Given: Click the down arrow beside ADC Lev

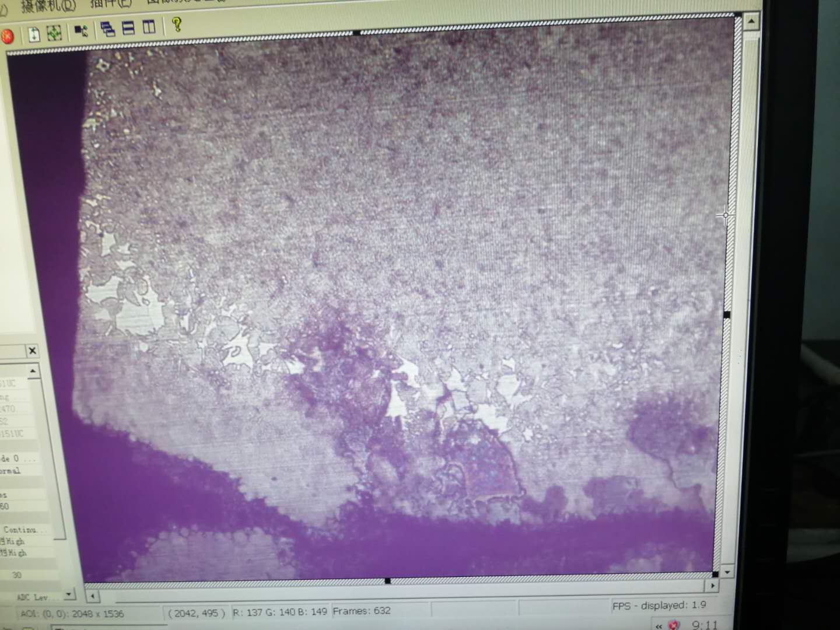Looking at the screenshot, I should 69,594.
